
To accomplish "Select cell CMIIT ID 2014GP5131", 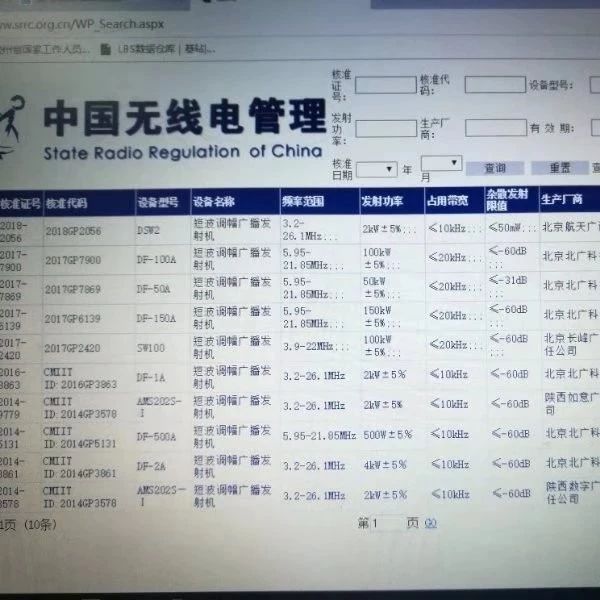I will pyautogui.click(x=80, y=437).
